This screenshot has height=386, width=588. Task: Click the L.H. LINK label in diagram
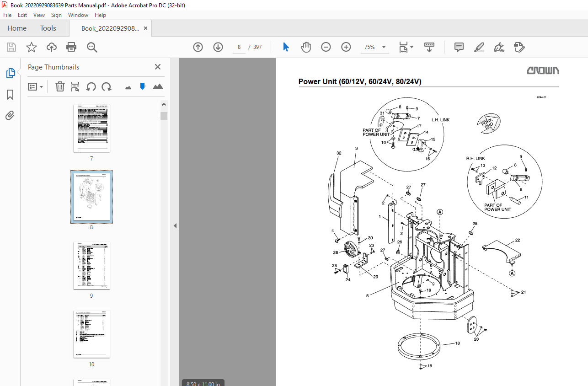(441, 120)
